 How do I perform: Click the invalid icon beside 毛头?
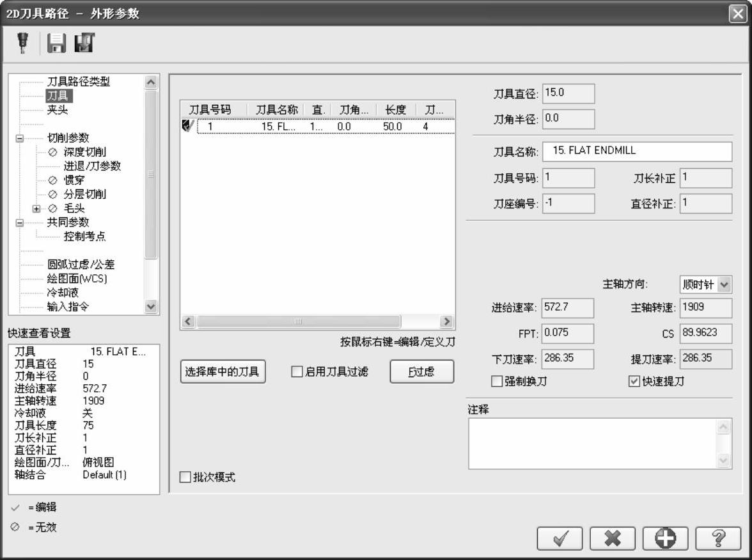coord(52,208)
